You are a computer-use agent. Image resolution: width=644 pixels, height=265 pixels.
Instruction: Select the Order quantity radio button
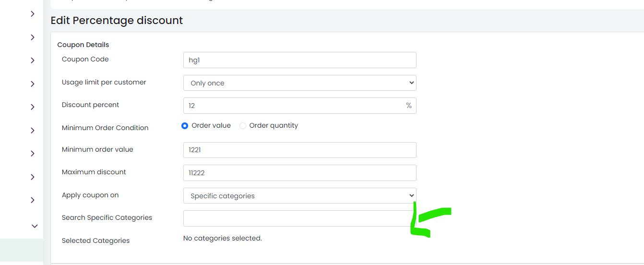click(243, 126)
